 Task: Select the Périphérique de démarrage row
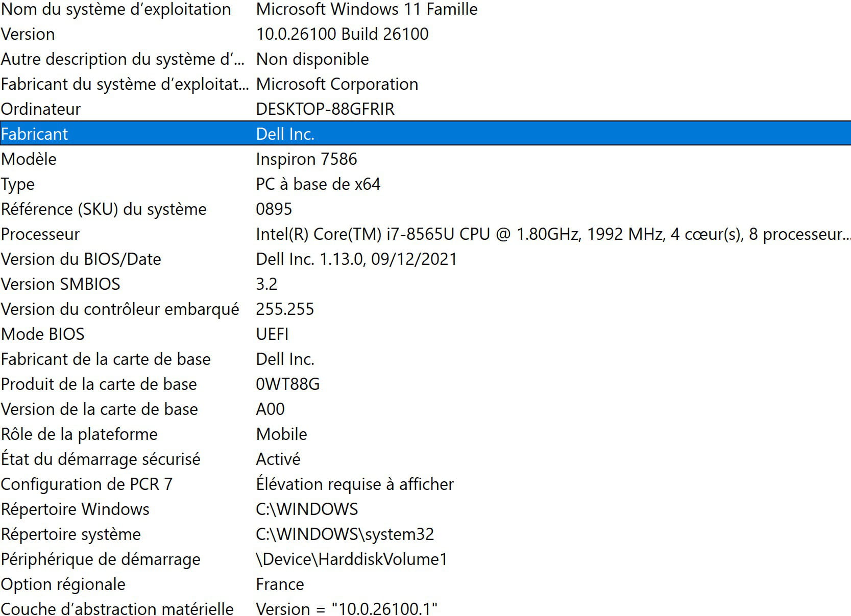(x=101, y=559)
